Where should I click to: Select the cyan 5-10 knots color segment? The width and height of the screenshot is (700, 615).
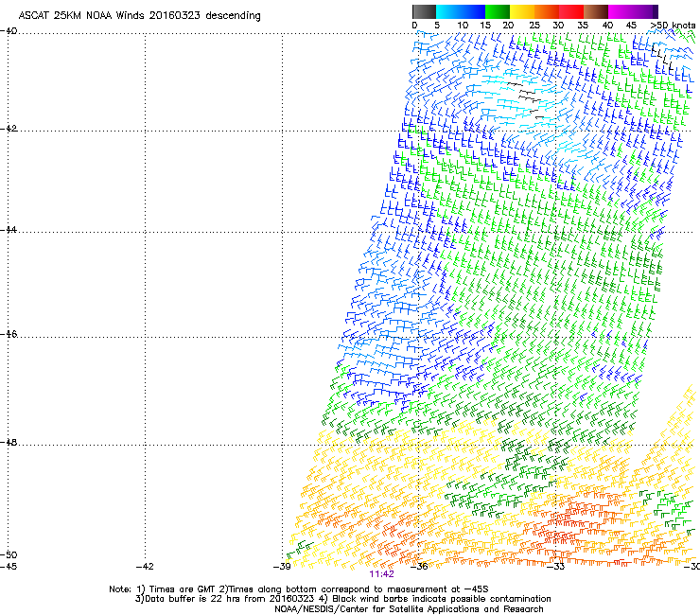point(448,11)
